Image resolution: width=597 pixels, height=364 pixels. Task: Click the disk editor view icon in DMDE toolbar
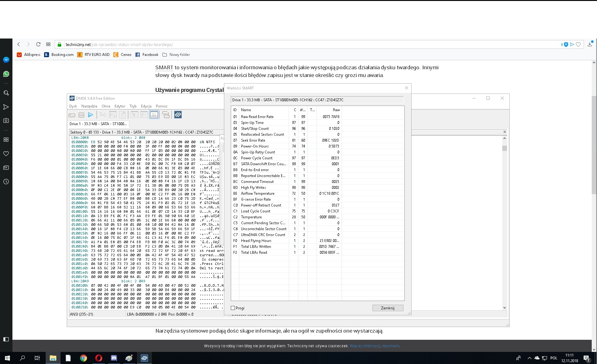coord(154,115)
